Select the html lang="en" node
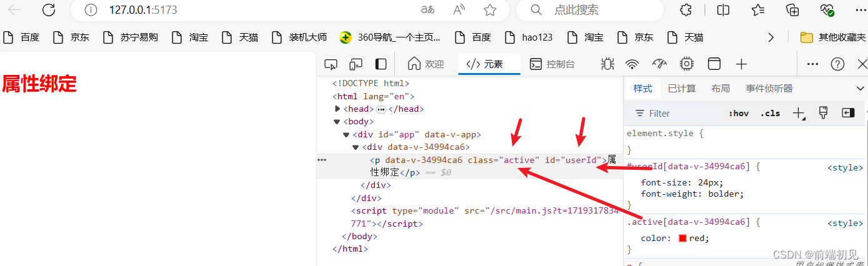This screenshot has width=868, height=266. click(x=373, y=96)
